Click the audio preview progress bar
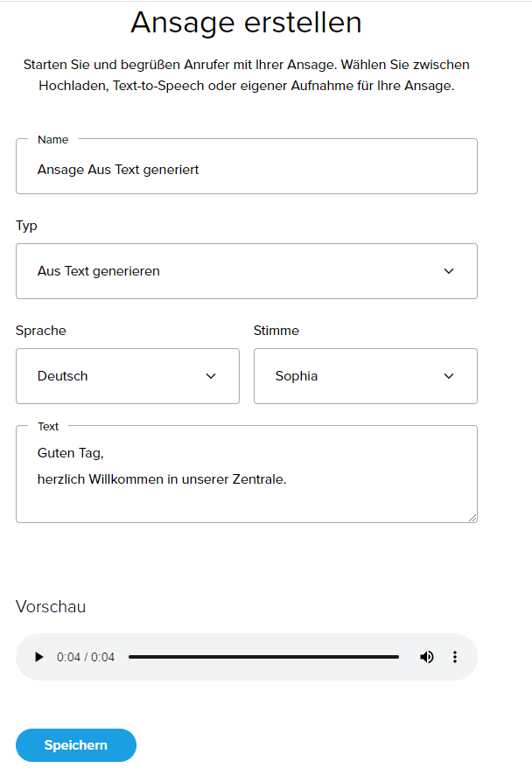Screen dimensions: 532x775 tap(263, 657)
